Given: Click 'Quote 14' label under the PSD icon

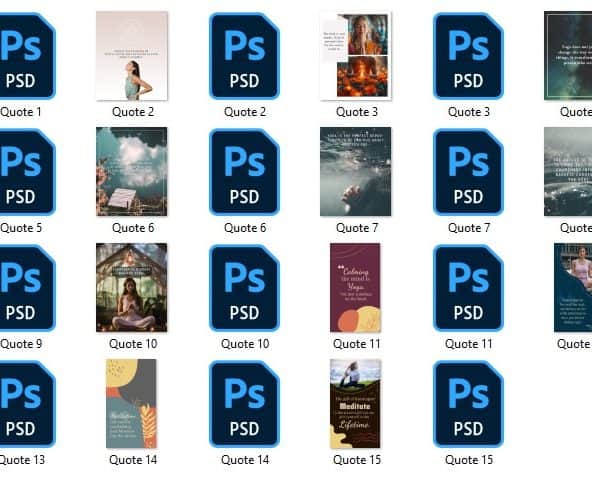Looking at the screenshot, I should click(x=245, y=460).
